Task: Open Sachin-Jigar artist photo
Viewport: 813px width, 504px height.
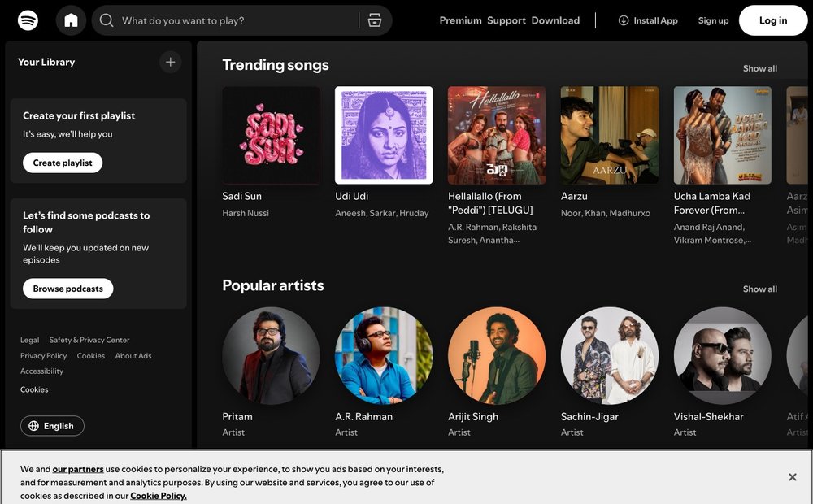Action: point(610,356)
